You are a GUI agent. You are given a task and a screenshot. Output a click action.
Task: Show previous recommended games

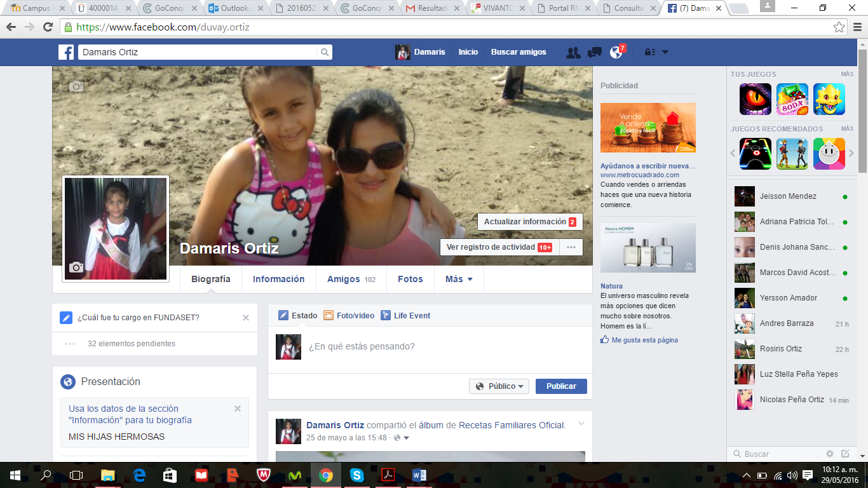point(733,154)
